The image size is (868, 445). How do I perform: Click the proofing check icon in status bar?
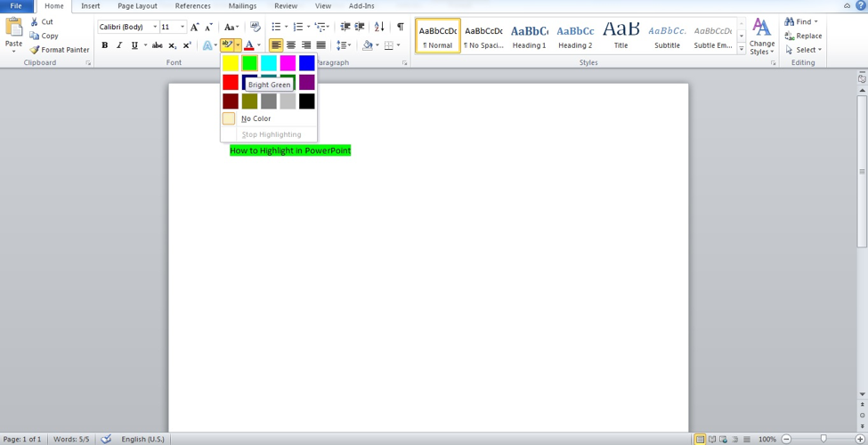(106, 439)
